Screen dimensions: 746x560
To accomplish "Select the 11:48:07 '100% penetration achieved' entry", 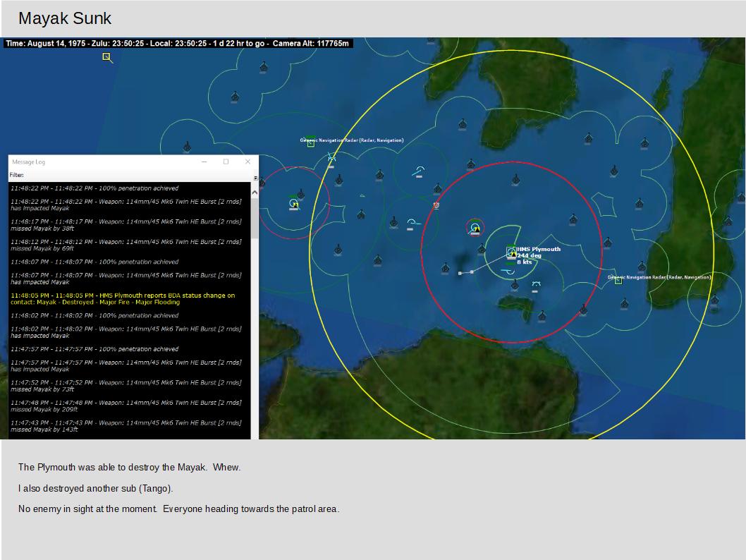I will [94, 262].
